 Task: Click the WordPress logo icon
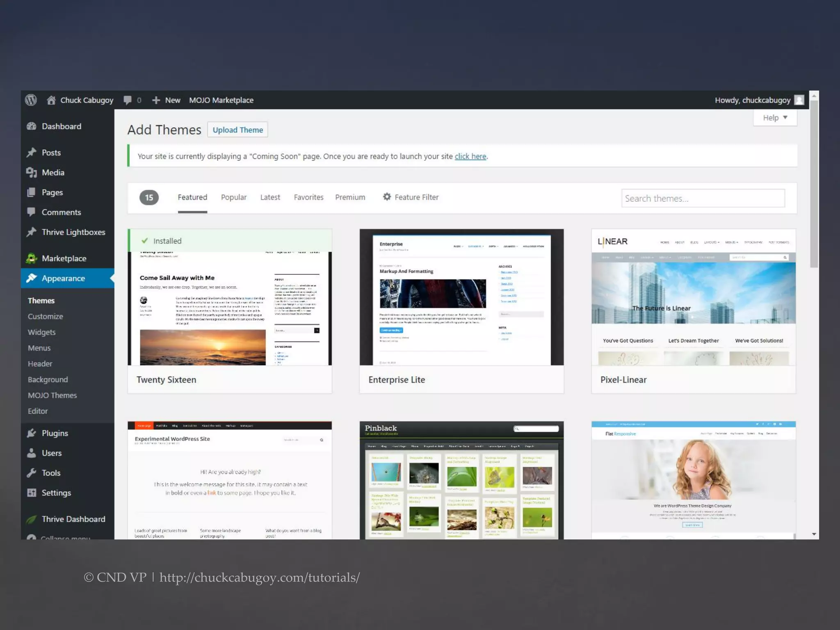[x=31, y=100]
